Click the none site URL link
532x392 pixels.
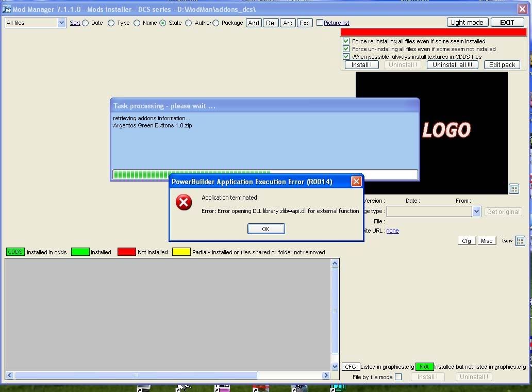point(392,231)
